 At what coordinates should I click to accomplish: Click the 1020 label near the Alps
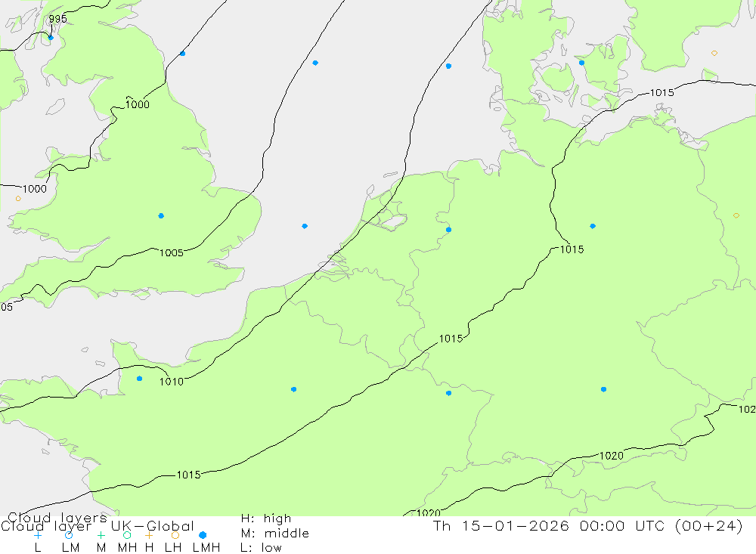[x=612, y=456]
